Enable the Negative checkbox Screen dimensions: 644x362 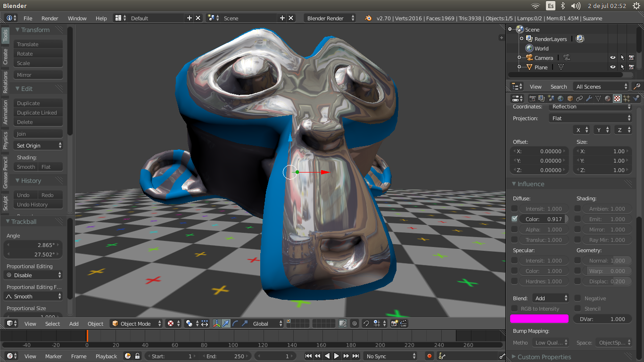(578, 298)
